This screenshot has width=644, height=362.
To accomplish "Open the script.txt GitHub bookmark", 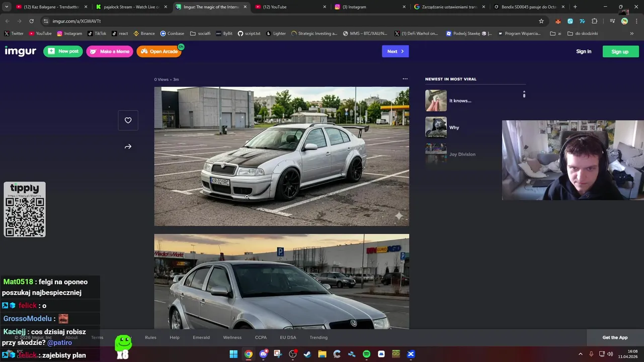I will (249, 34).
